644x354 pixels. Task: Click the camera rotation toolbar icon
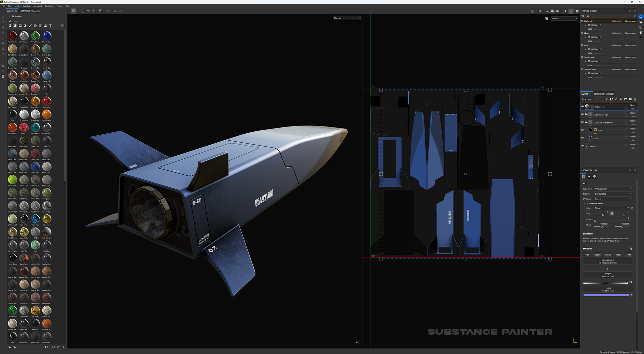pos(108,11)
